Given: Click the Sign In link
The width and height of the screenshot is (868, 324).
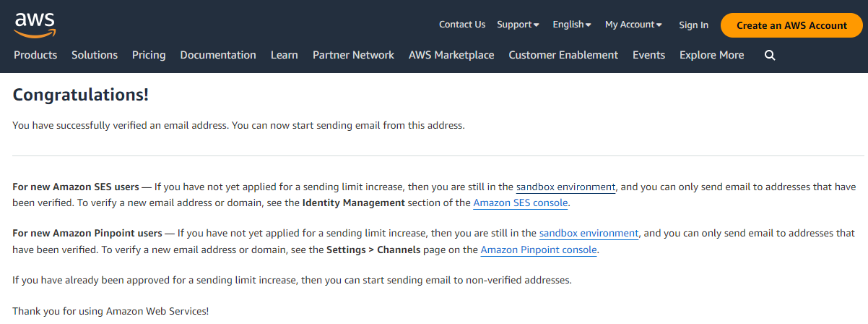Looking at the screenshot, I should point(693,25).
